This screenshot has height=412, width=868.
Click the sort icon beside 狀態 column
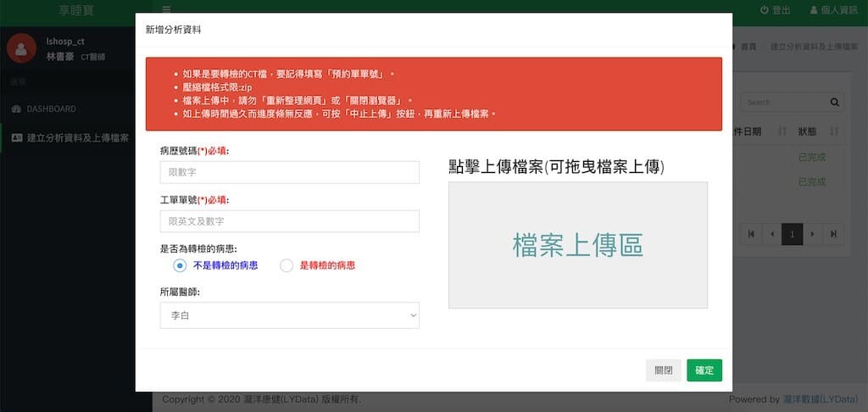pos(834,132)
